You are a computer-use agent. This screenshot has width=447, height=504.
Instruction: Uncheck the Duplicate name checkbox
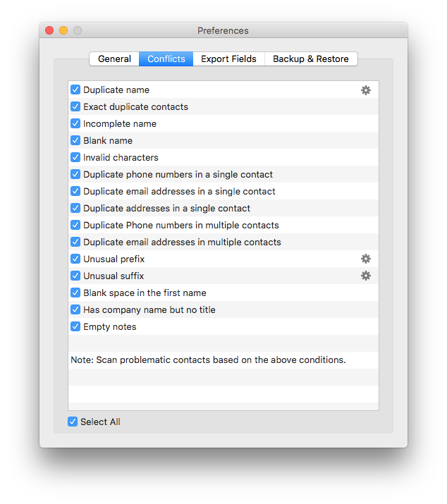point(75,90)
